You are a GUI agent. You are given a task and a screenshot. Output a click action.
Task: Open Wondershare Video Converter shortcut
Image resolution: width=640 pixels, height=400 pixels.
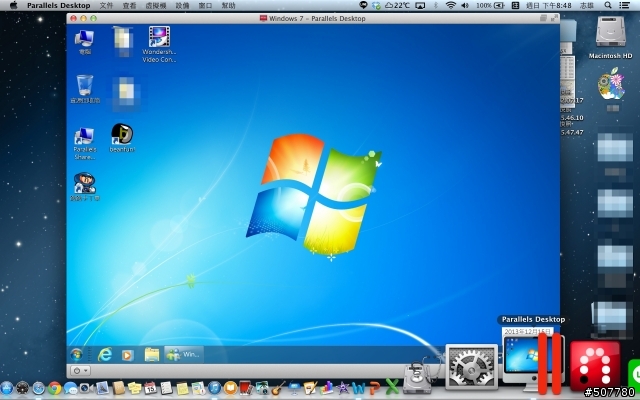pos(159,44)
